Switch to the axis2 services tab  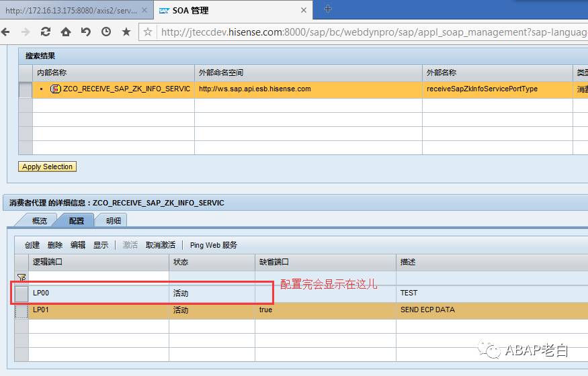tap(71, 11)
